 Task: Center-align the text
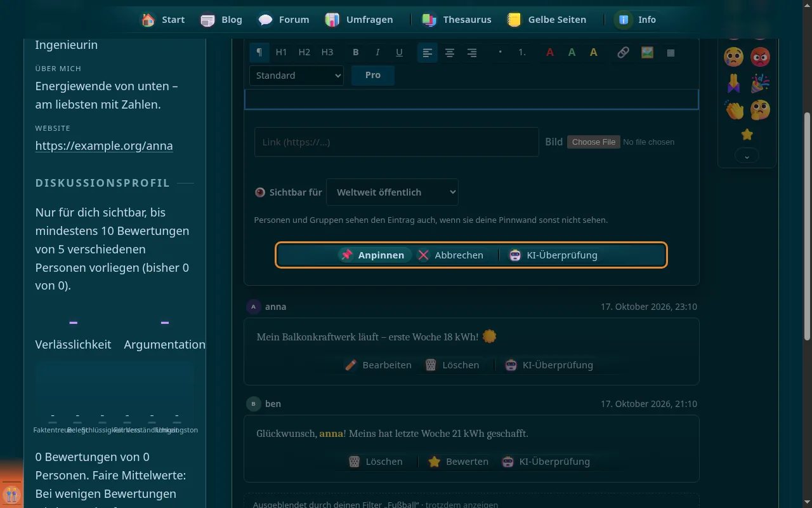pos(450,53)
